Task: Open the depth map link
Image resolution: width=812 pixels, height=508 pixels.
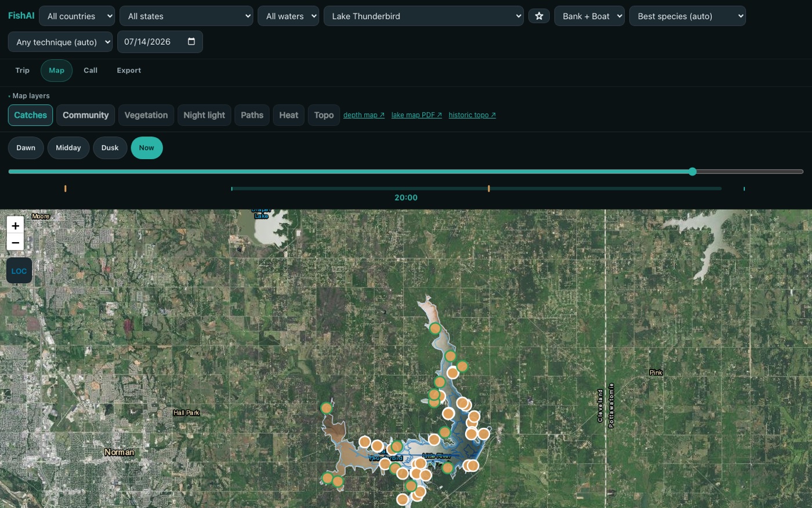Action: click(364, 115)
